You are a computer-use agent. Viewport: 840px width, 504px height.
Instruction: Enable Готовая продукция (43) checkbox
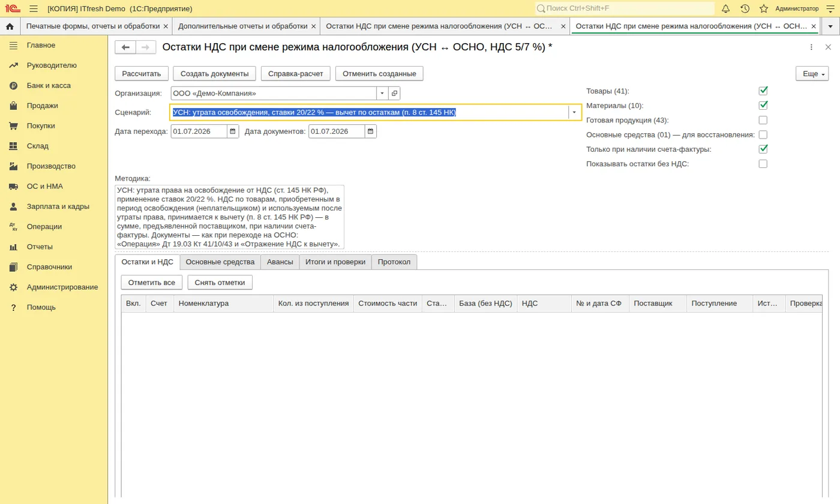pos(763,120)
